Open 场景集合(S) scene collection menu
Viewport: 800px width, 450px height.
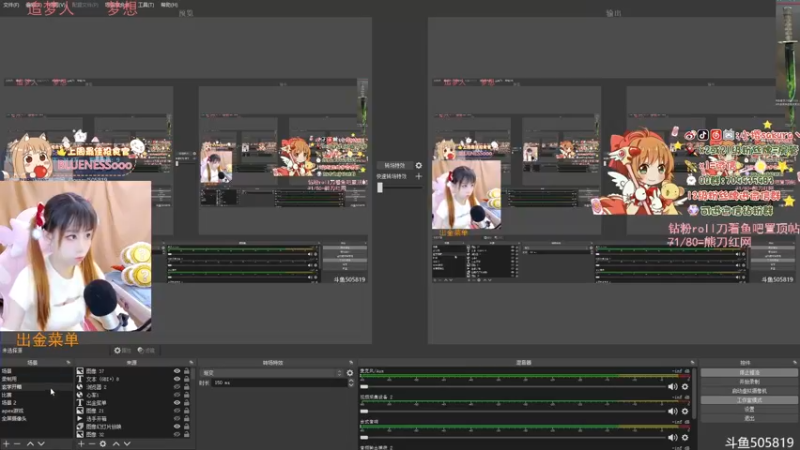tap(117, 5)
